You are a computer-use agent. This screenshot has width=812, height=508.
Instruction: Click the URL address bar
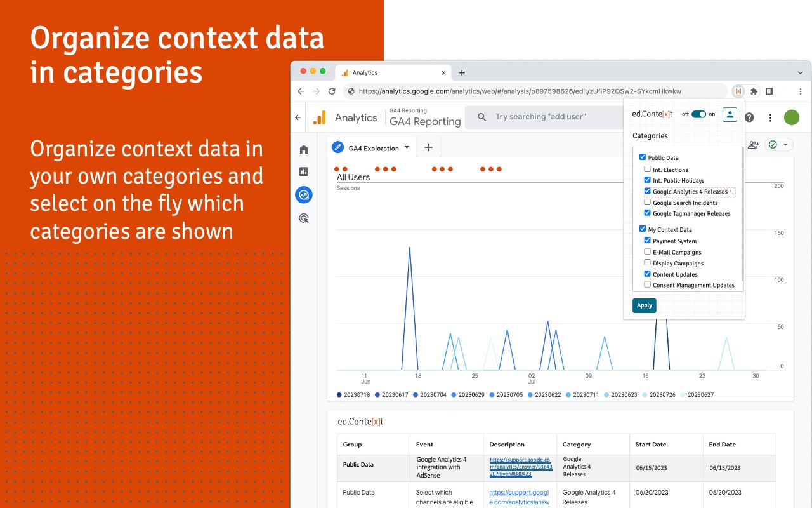[535, 91]
